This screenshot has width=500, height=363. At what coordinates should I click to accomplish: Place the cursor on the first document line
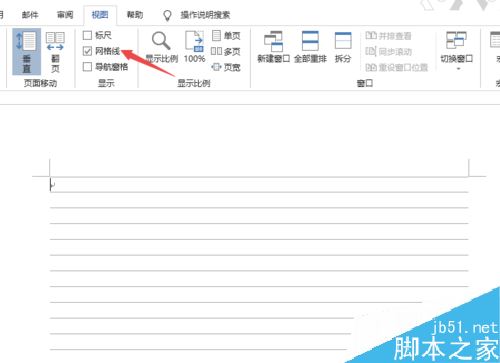[259, 185]
